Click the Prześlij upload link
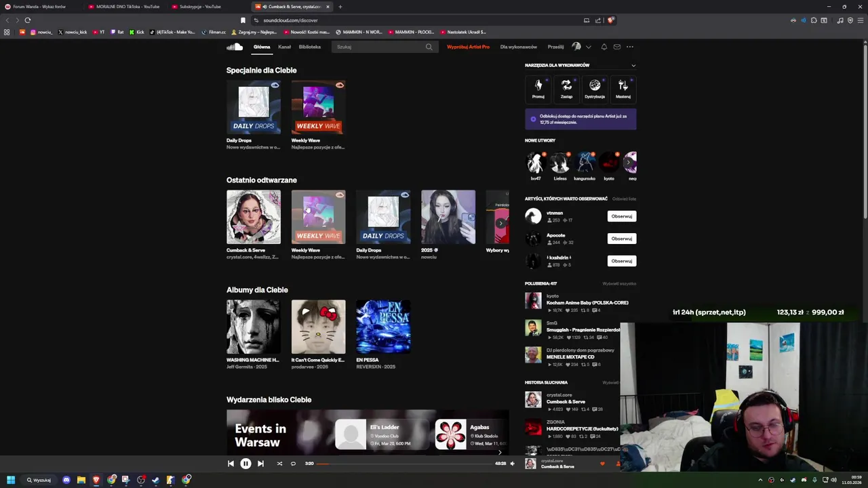Image resolution: width=868 pixels, height=488 pixels. point(555,47)
